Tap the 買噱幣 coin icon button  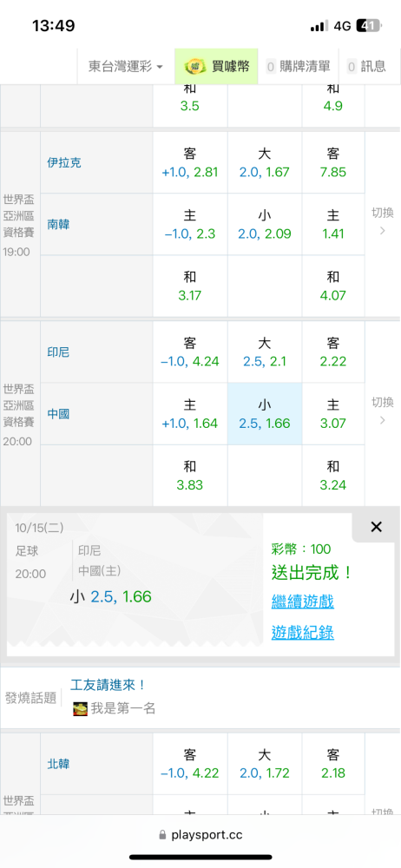tap(216, 67)
